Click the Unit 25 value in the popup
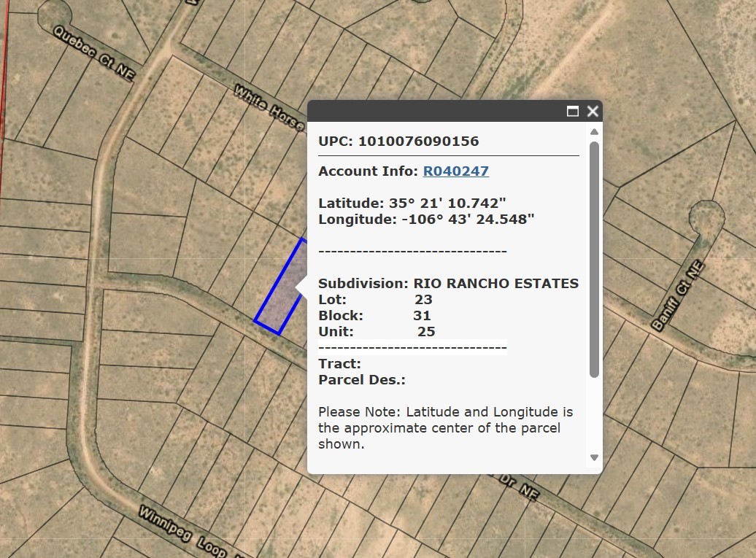Viewport: 756px width, 558px height. (428, 331)
